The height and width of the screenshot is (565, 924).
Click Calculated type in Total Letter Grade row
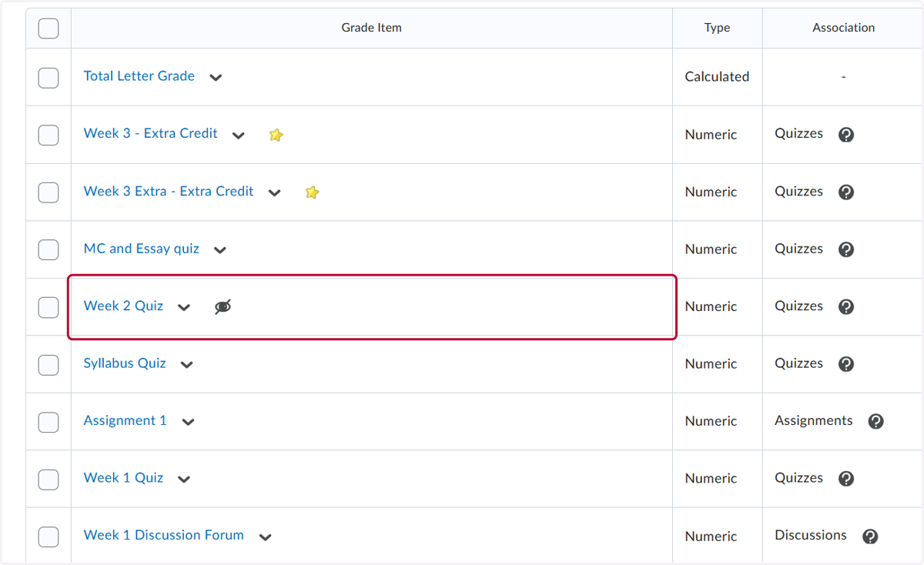point(717,77)
